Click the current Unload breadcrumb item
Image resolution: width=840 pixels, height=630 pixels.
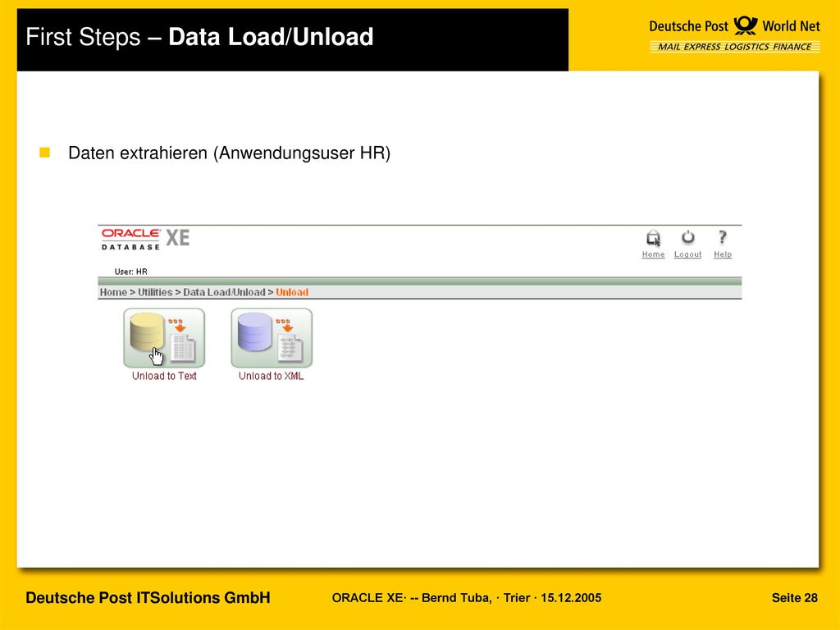(x=292, y=293)
